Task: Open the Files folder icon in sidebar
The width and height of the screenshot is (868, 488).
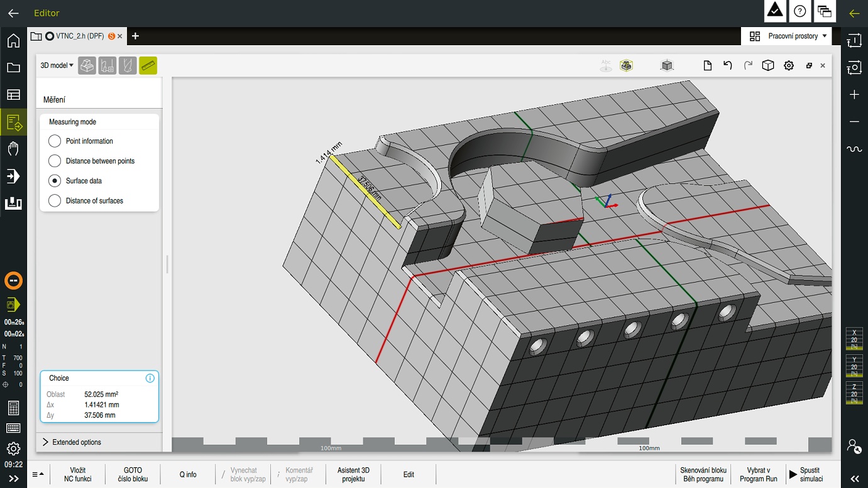Action: click(13, 68)
